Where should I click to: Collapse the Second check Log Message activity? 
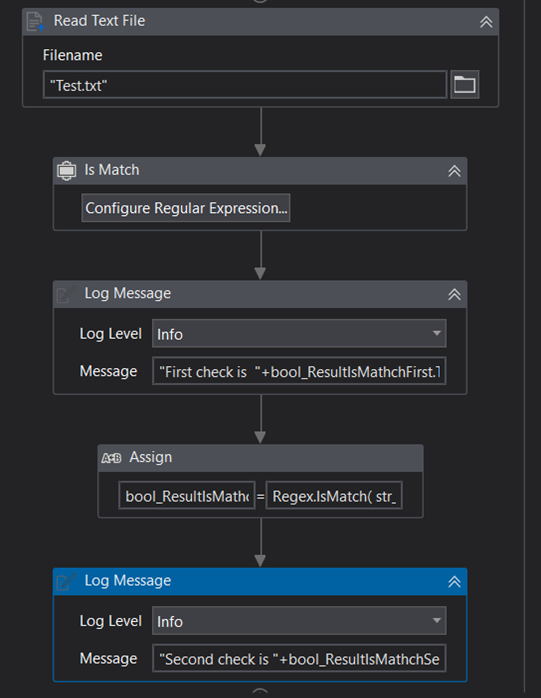pos(454,581)
